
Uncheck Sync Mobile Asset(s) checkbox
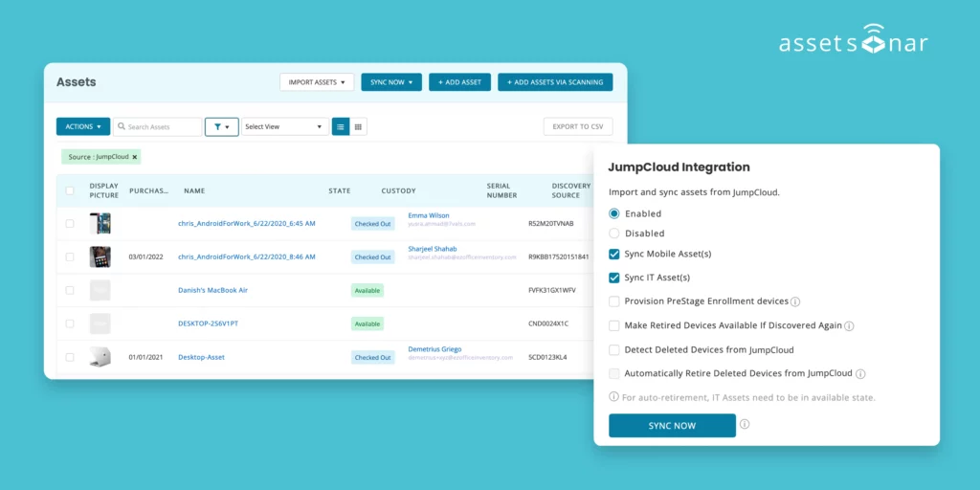614,255
